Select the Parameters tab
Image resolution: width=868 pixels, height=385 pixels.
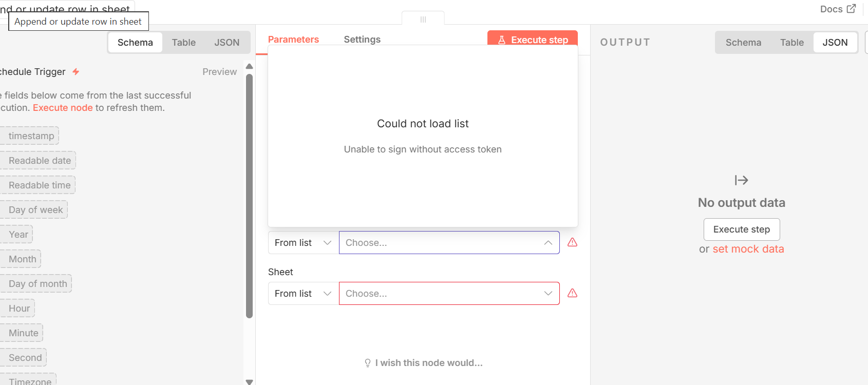pos(293,40)
